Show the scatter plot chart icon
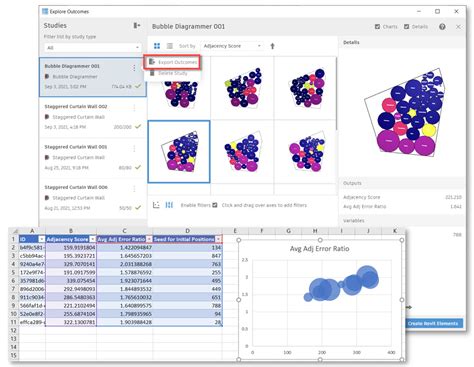Viewport: 474px width, 367px height. (156, 205)
